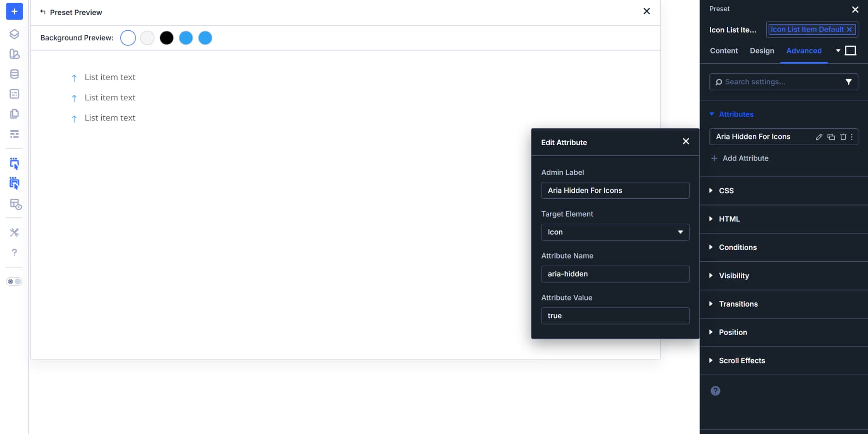This screenshot has width=868, height=434.
Task: Delete the attribute with trash icon
Action: coord(843,137)
